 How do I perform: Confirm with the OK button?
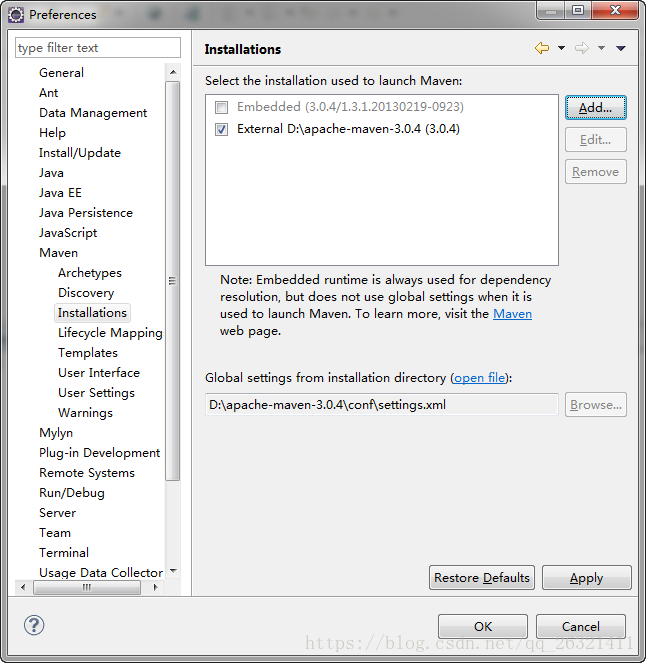(483, 626)
